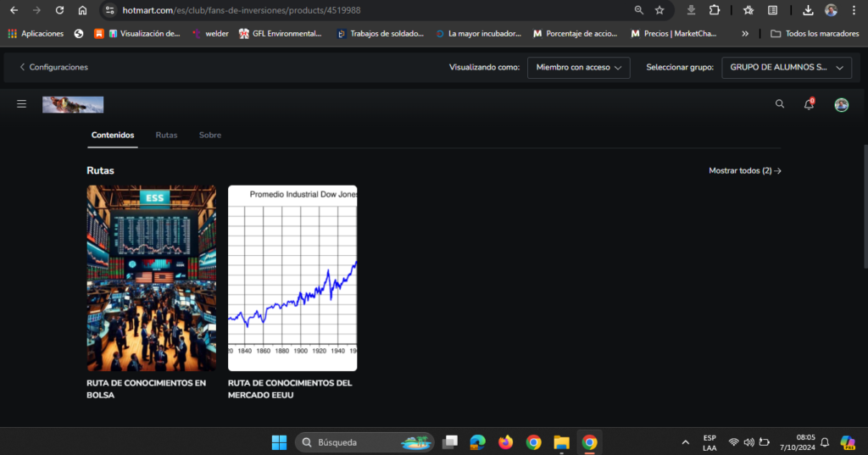868x455 pixels.
Task: Expand the 'Miembro con acceso' dropdown
Action: pos(578,67)
